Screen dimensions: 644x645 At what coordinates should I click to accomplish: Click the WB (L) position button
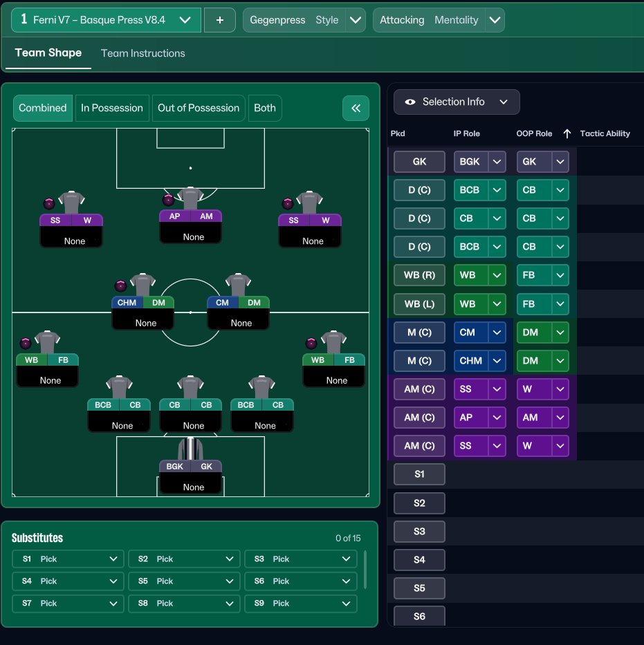point(419,304)
